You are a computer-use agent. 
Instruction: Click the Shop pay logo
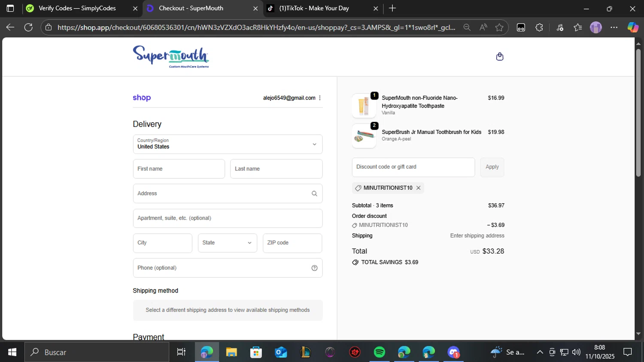click(142, 98)
